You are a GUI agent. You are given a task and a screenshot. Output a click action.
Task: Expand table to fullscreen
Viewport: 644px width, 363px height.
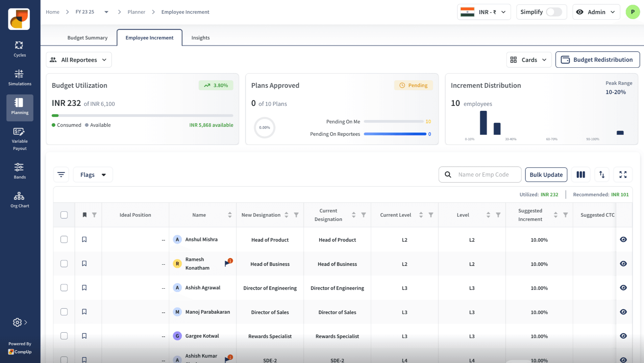(623, 175)
